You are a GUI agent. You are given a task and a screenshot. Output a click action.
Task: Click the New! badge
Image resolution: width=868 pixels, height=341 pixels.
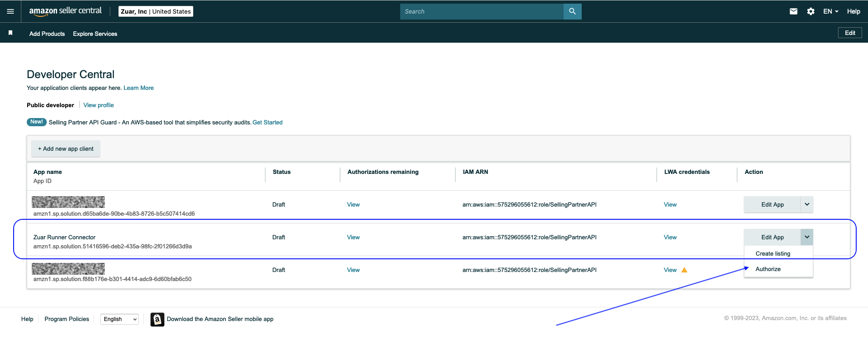pyautogui.click(x=37, y=122)
